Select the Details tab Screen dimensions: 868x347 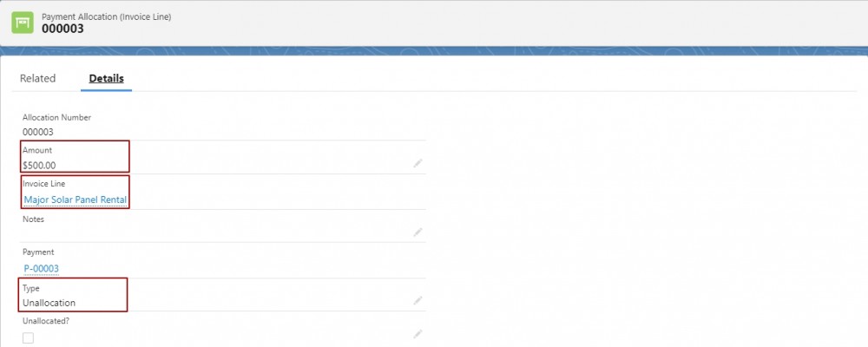(x=106, y=79)
